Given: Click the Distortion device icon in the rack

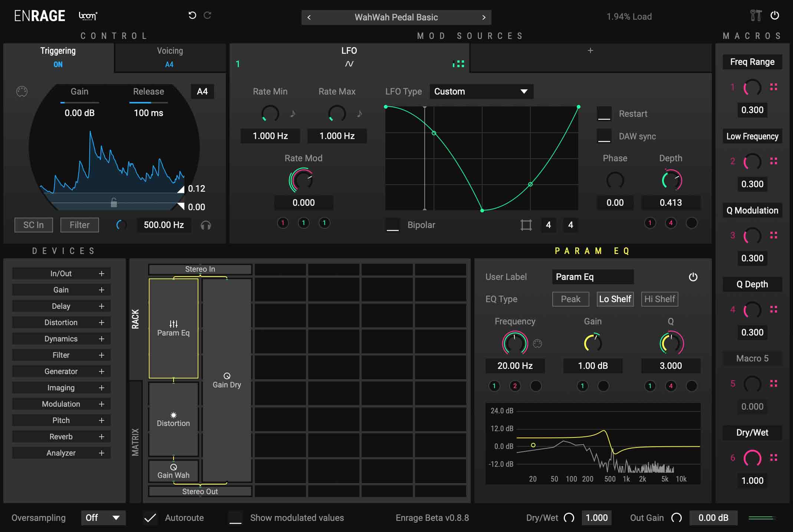Looking at the screenshot, I should [x=173, y=415].
